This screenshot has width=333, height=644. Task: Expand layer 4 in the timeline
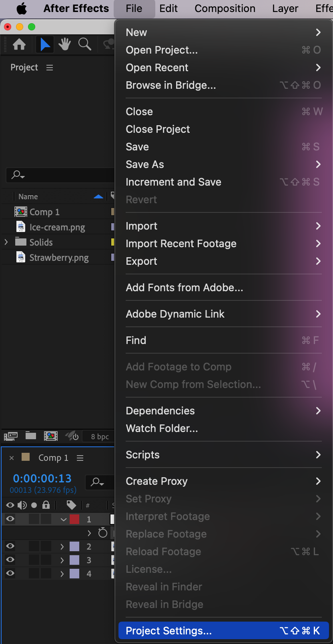click(62, 574)
